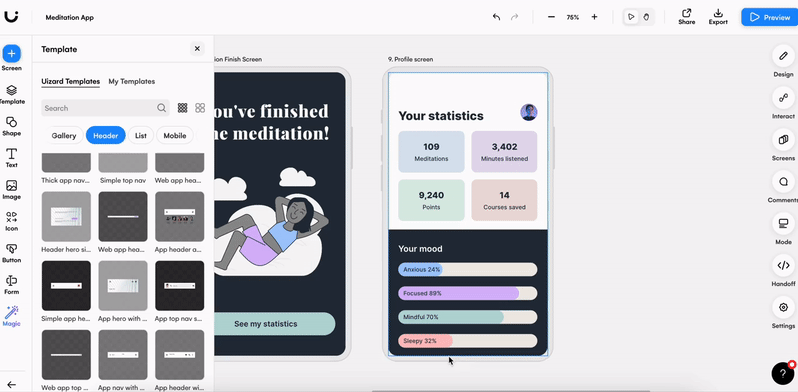The width and height of the screenshot is (798, 392).
Task: Collapse the left sidebar with back arrow
Action: point(11,385)
